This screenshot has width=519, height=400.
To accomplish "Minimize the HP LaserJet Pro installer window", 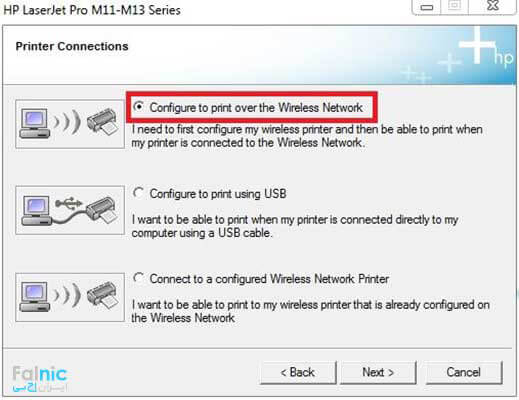I will tap(427, 7).
